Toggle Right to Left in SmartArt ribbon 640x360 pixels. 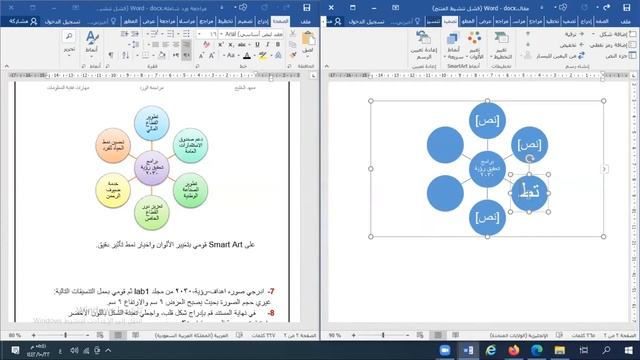[561, 56]
